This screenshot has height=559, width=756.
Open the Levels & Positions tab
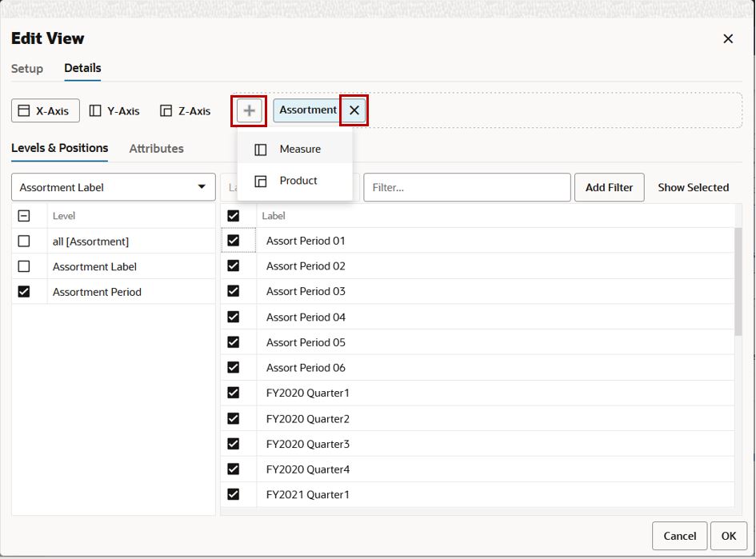60,148
